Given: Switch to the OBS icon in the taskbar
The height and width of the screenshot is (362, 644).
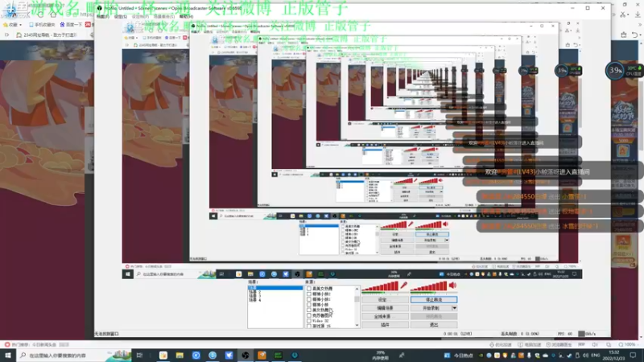Looking at the screenshot, I should click(x=246, y=355).
